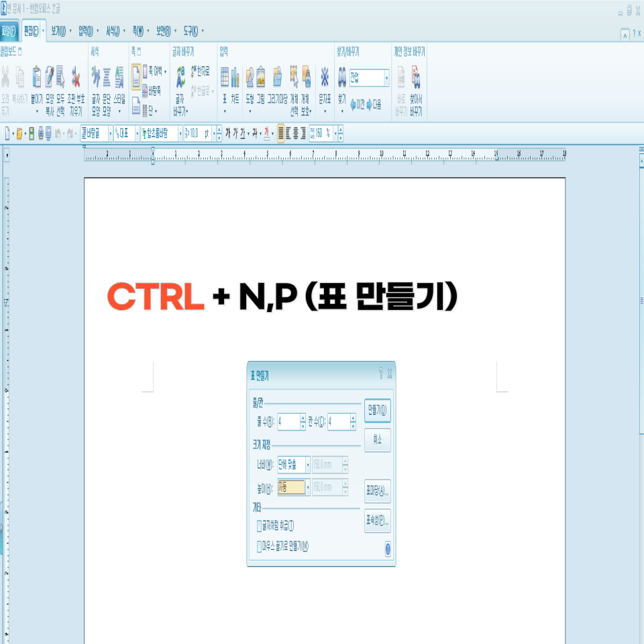Click the 글자 바꾸기 icon
The image size is (644, 644).
pos(180,77)
